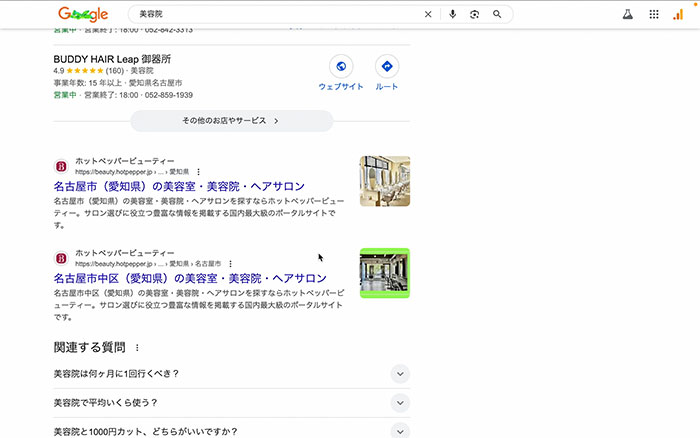Image resolution: width=700 pixels, height=438 pixels.
Task: Open three-dot menu for first Hot Pepper result
Action: [x=199, y=172]
